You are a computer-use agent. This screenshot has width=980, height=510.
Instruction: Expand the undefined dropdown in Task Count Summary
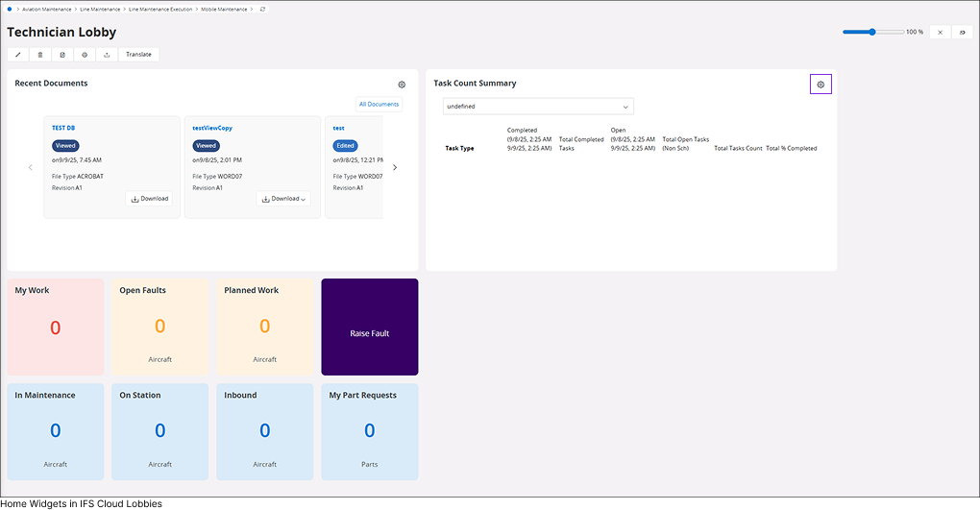point(538,107)
